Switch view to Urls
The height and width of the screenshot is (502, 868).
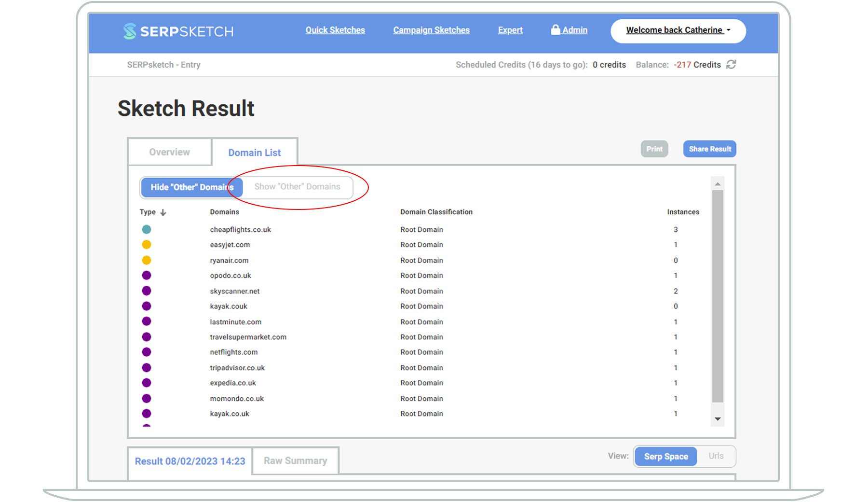coord(716,456)
